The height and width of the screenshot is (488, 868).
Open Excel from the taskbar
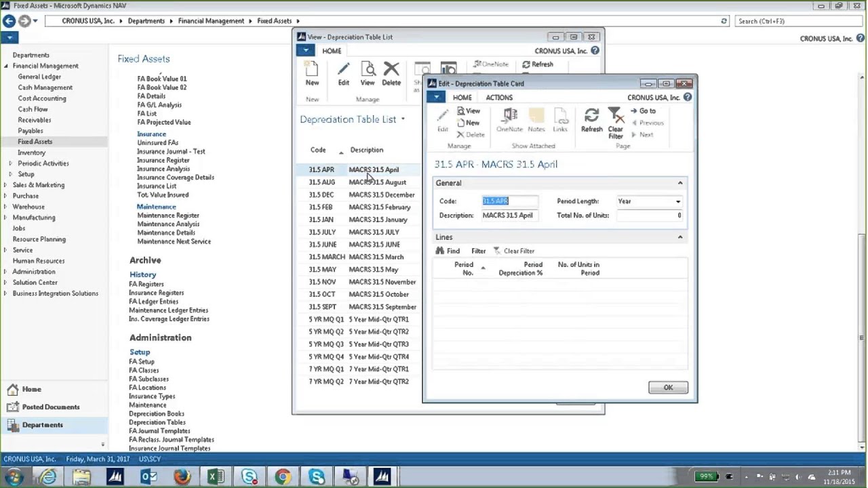(216, 477)
